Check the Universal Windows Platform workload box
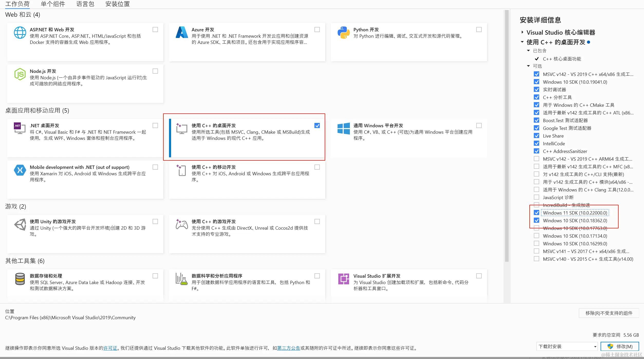644x359 pixels. tap(479, 125)
